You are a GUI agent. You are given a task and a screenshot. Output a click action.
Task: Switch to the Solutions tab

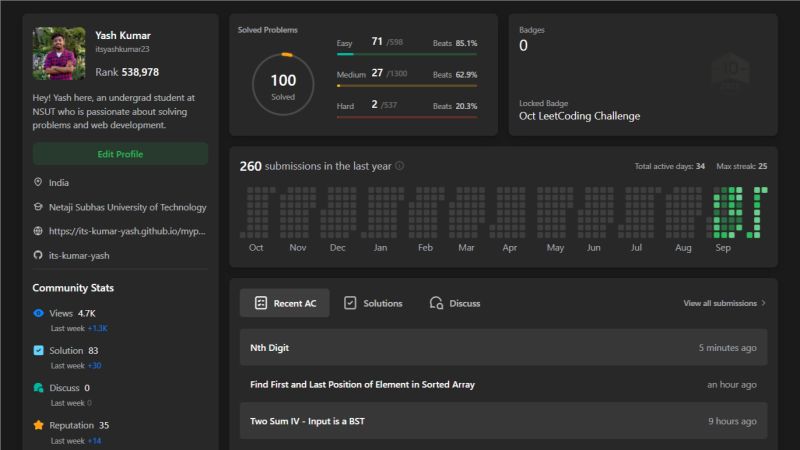click(373, 303)
